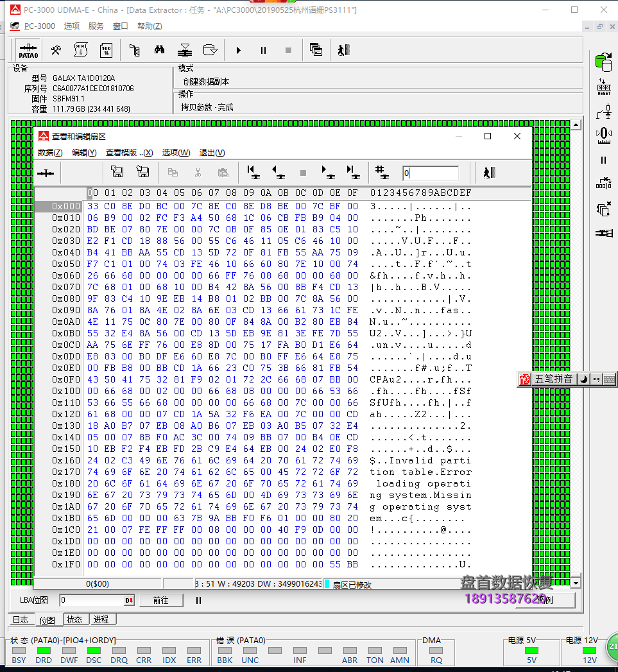Click the binoculars search icon

[x=159, y=50]
